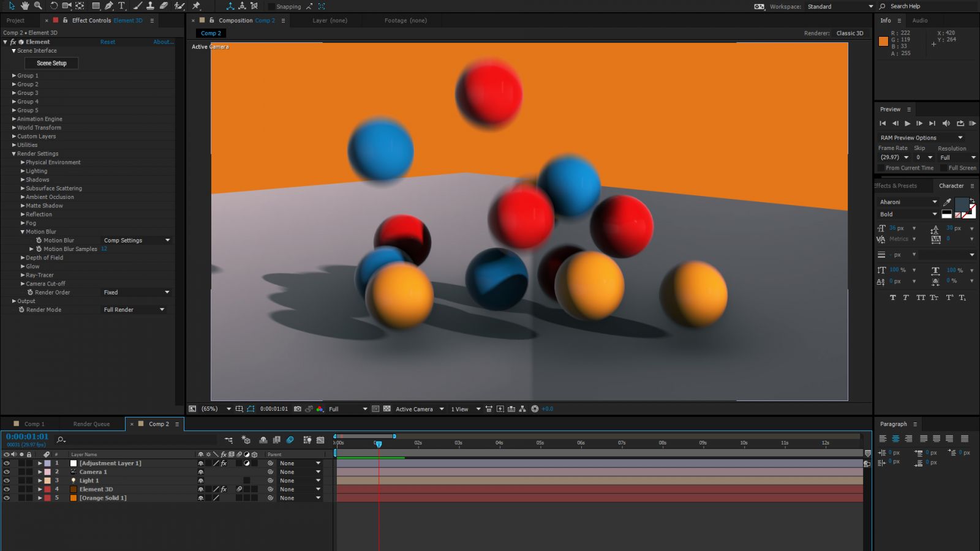Expand the Depth of Field group
Viewport: 980px width, 551px height.
click(23, 258)
